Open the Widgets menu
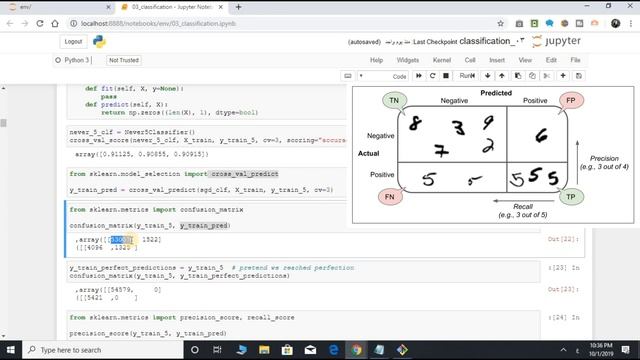 tap(408, 60)
